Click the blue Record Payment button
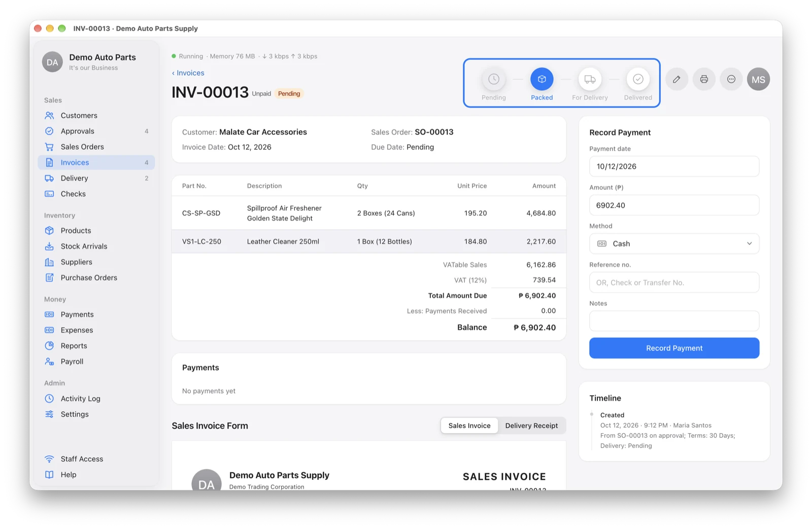The height and width of the screenshot is (529, 812). coord(674,348)
